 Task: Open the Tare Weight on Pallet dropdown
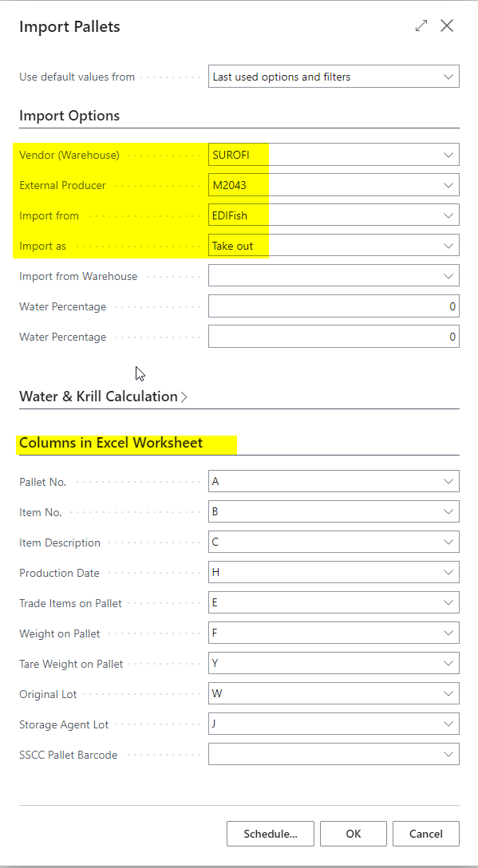[x=334, y=663]
